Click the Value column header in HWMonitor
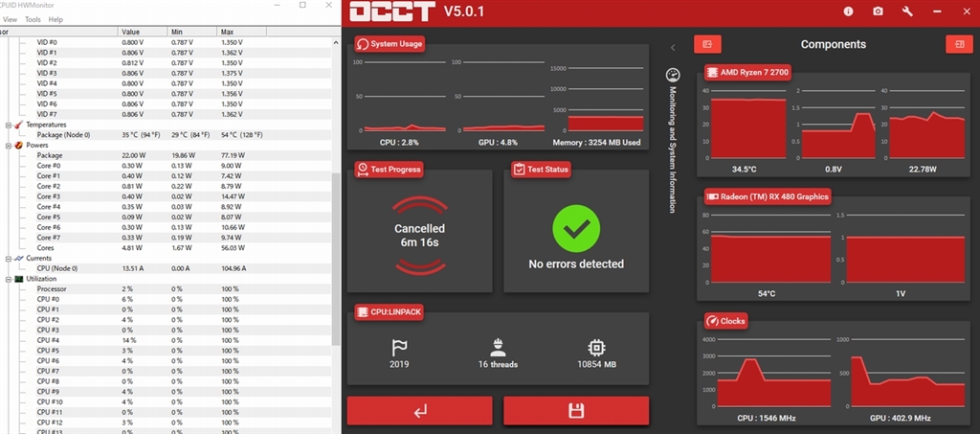 143,32
